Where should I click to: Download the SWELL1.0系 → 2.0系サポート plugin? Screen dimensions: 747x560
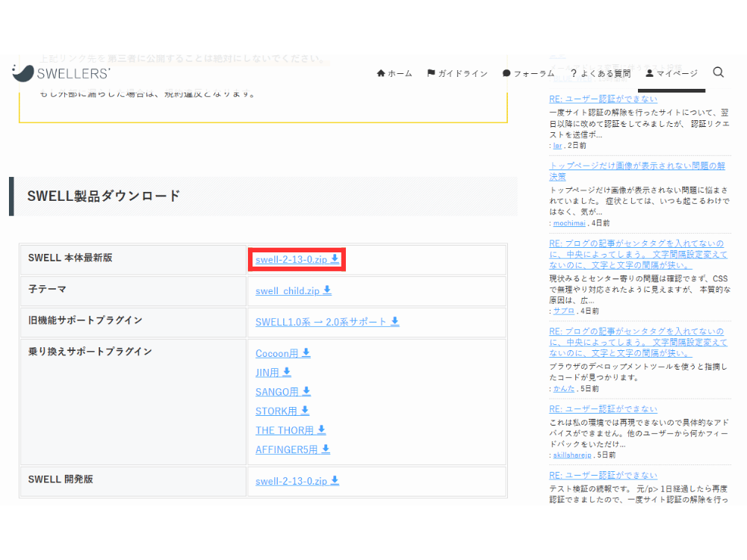coord(327,322)
